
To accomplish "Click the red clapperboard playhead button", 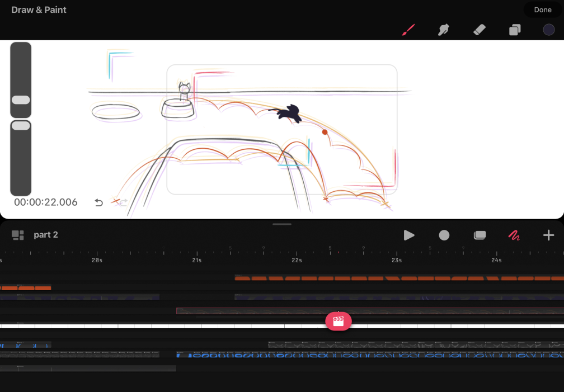I will tap(339, 321).
